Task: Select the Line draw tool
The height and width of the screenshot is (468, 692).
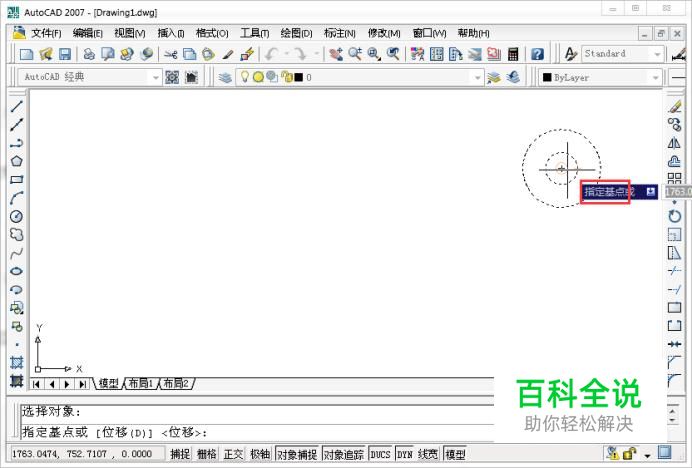Action: pyautogui.click(x=16, y=106)
